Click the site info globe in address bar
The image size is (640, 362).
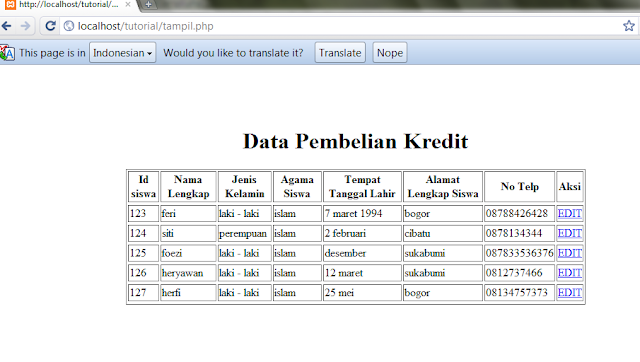(x=69, y=26)
